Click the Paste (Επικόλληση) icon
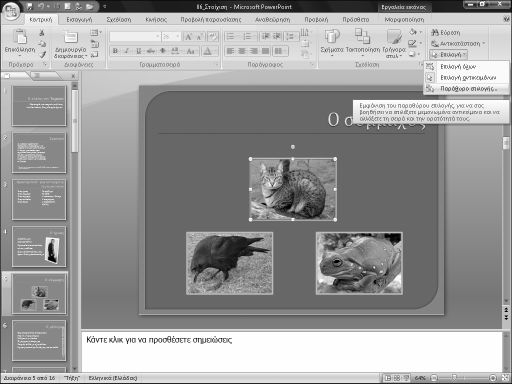 [x=20, y=37]
